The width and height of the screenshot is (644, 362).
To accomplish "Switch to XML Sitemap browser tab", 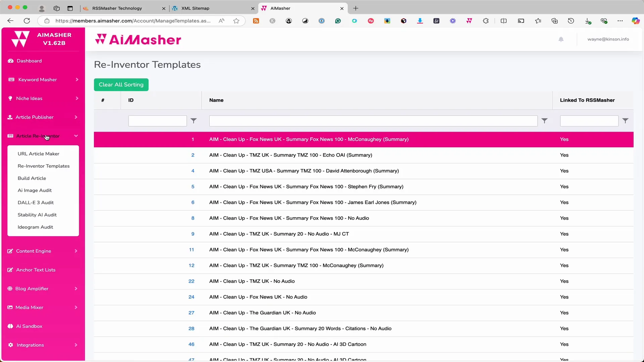I will click(213, 8).
